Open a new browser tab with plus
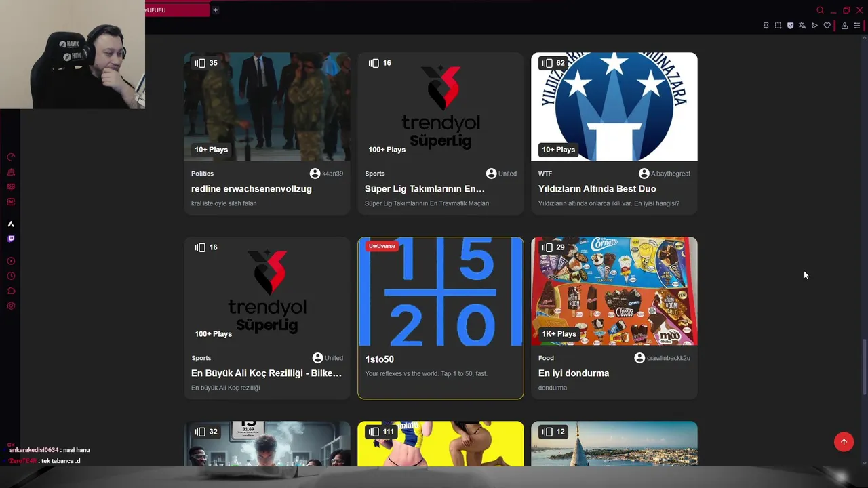This screenshot has height=488, width=868. pos(215,10)
